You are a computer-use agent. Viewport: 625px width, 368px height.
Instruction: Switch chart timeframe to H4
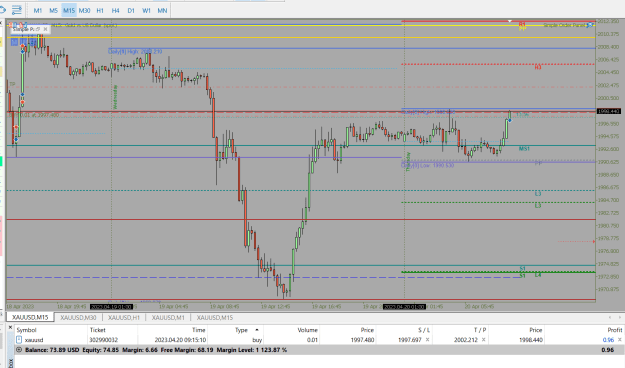pos(116,10)
